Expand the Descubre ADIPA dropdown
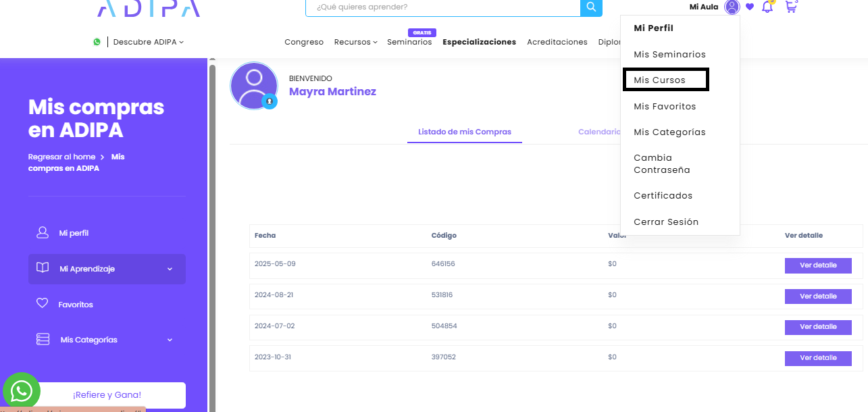 (x=148, y=42)
